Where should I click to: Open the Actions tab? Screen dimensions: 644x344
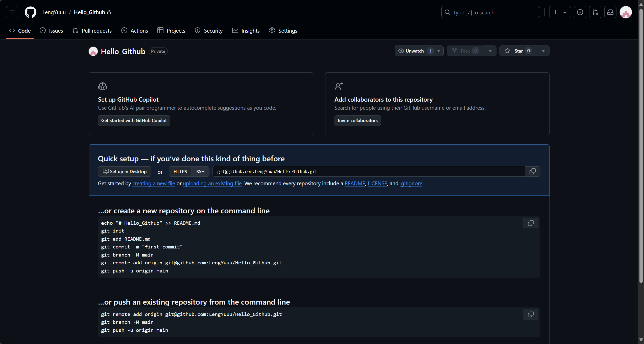pos(135,31)
